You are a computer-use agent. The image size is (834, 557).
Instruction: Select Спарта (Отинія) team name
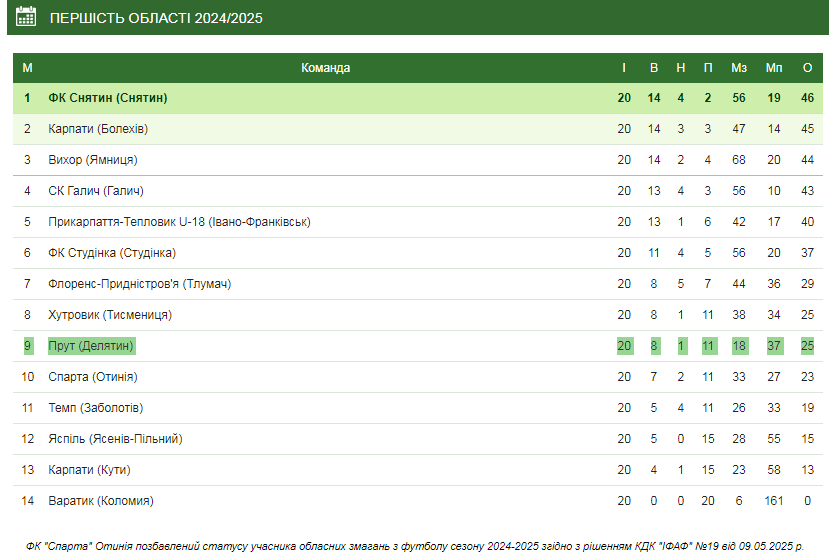pos(93,377)
